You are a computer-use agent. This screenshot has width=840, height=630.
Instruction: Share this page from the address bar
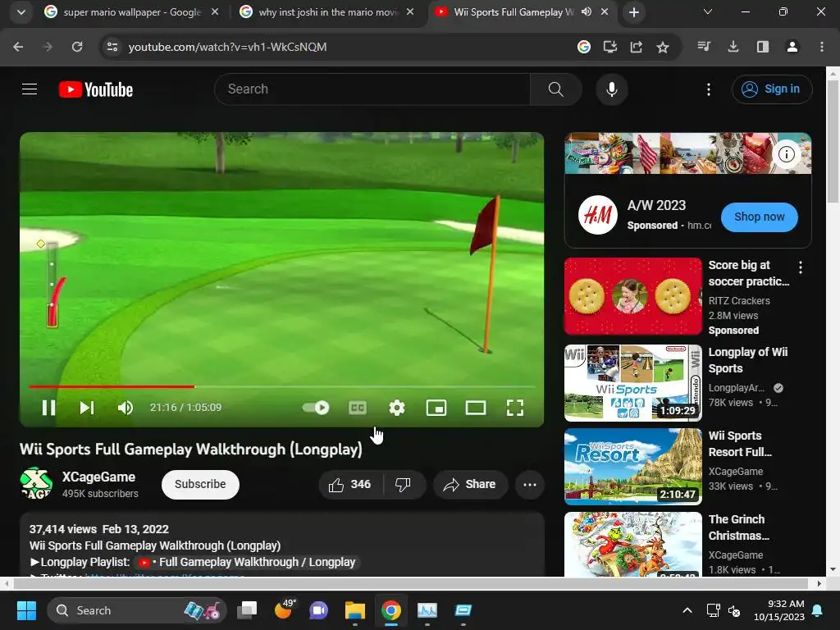[637, 47]
